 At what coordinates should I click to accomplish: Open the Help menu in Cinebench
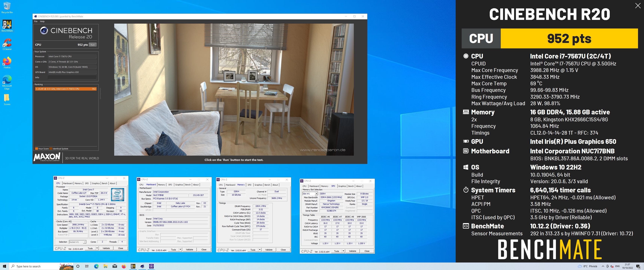[x=42, y=21]
